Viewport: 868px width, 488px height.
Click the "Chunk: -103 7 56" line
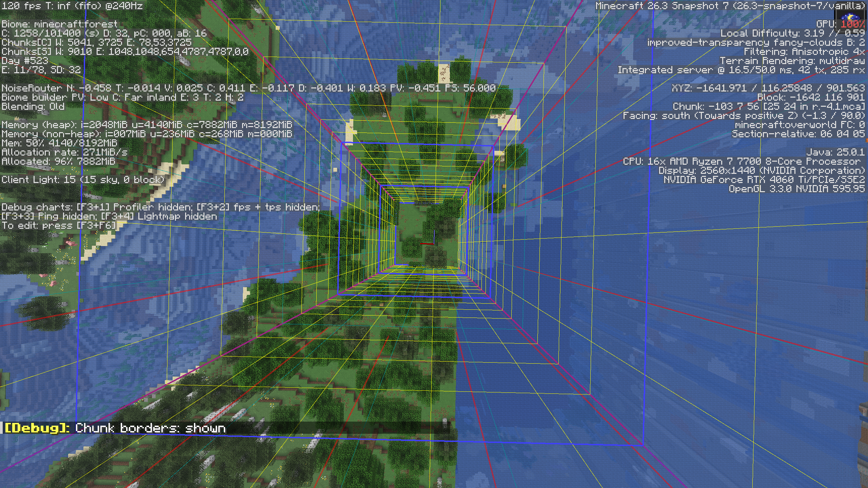point(769,106)
